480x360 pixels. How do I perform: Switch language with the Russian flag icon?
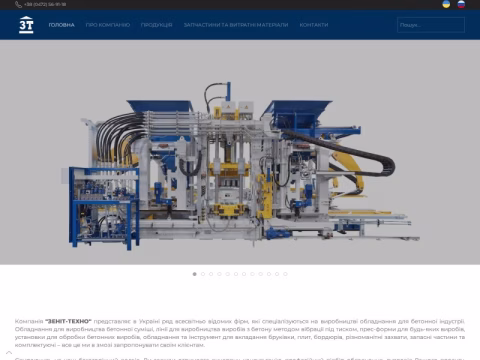tap(461, 4)
